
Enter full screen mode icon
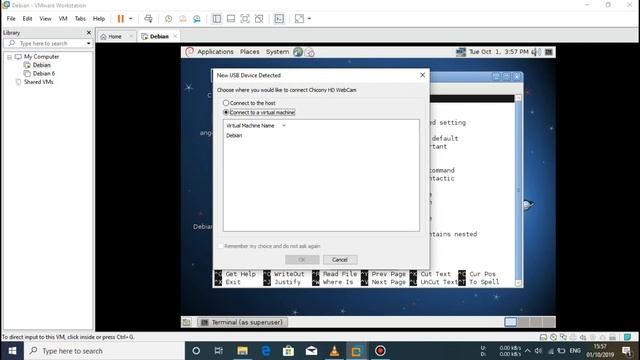[x=244, y=19]
